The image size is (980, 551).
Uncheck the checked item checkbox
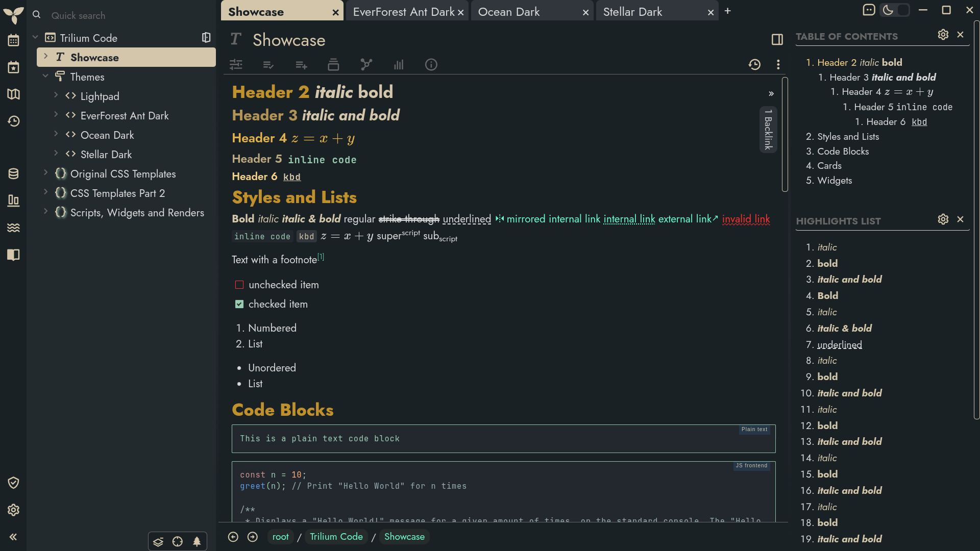[x=239, y=304]
